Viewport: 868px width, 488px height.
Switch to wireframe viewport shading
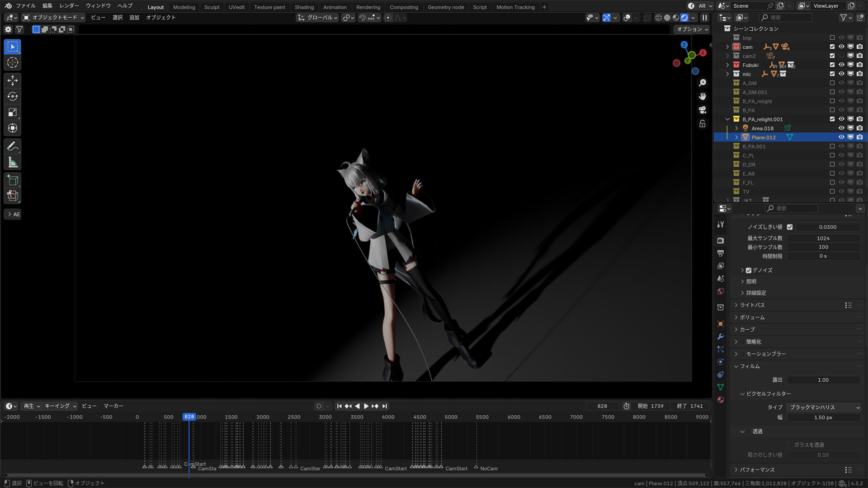click(658, 18)
